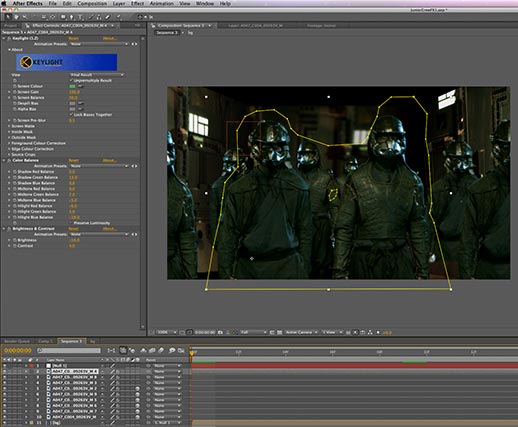Hide layer 3 video eye
This screenshot has width=518, height=427.
click(5, 377)
